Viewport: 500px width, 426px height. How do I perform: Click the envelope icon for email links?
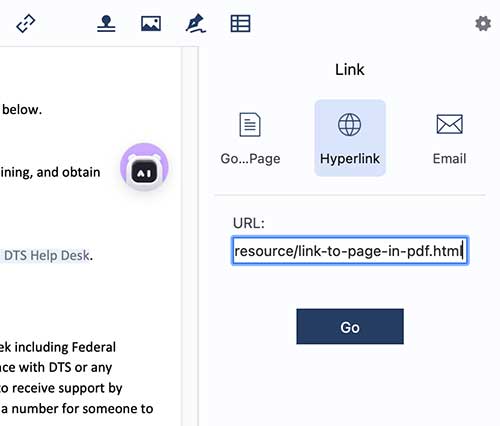point(450,124)
